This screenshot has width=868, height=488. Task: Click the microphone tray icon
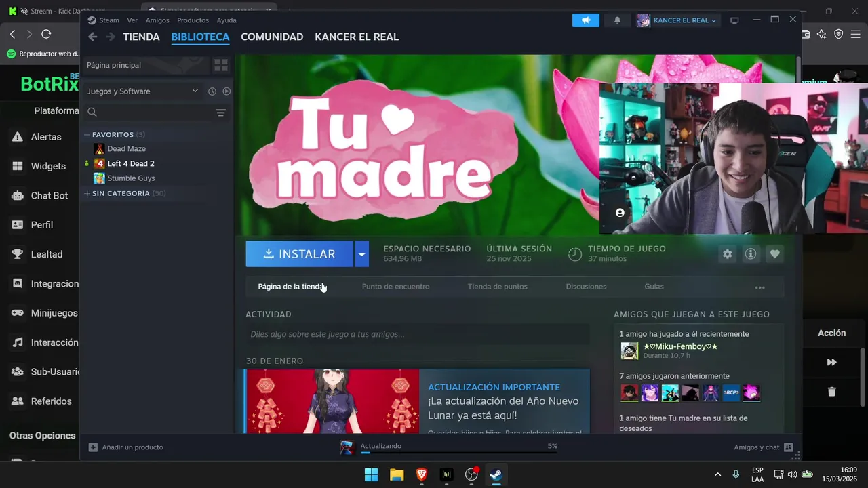(736, 474)
